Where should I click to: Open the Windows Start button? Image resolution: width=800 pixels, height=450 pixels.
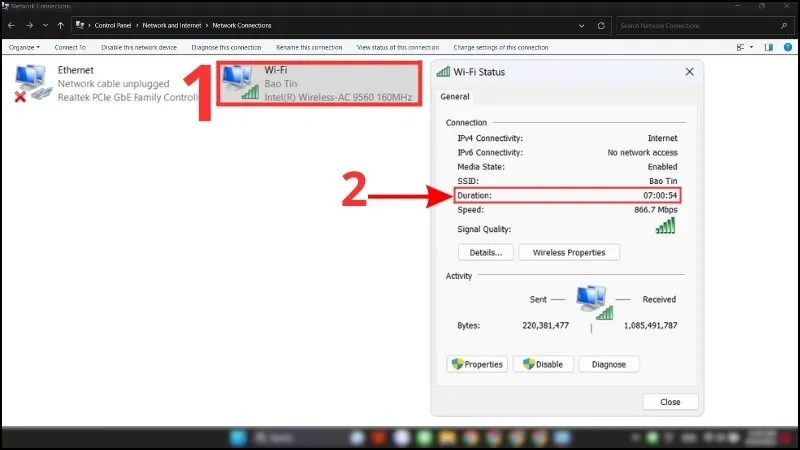238,438
